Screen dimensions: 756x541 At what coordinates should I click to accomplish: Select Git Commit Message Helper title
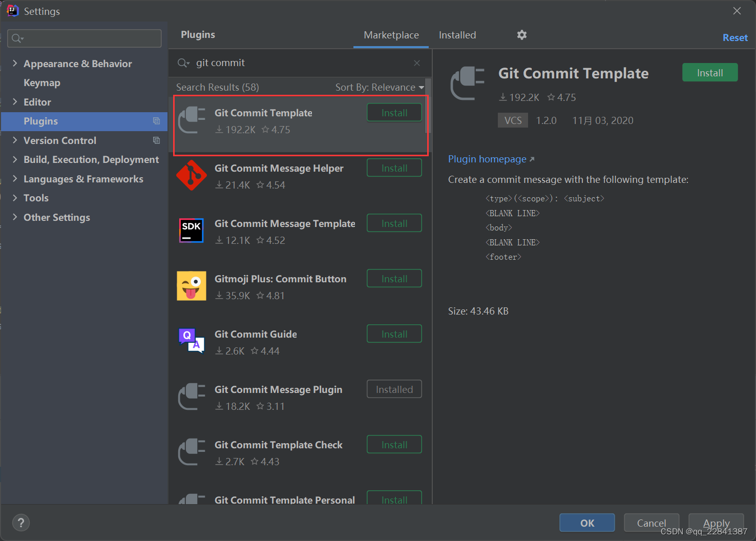click(279, 168)
